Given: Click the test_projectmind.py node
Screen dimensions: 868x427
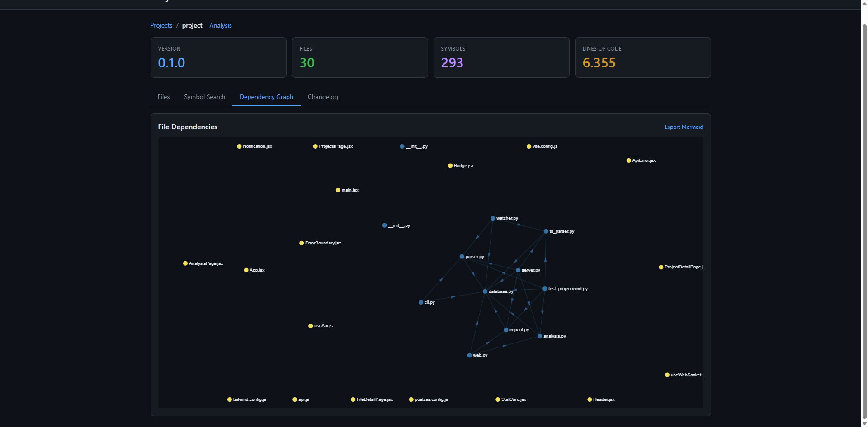Looking at the screenshot, I should point(545,289).
